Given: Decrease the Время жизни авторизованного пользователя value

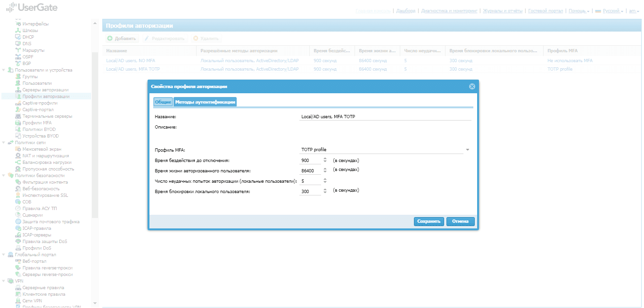Looking at the screenshot, I should 325,172.
